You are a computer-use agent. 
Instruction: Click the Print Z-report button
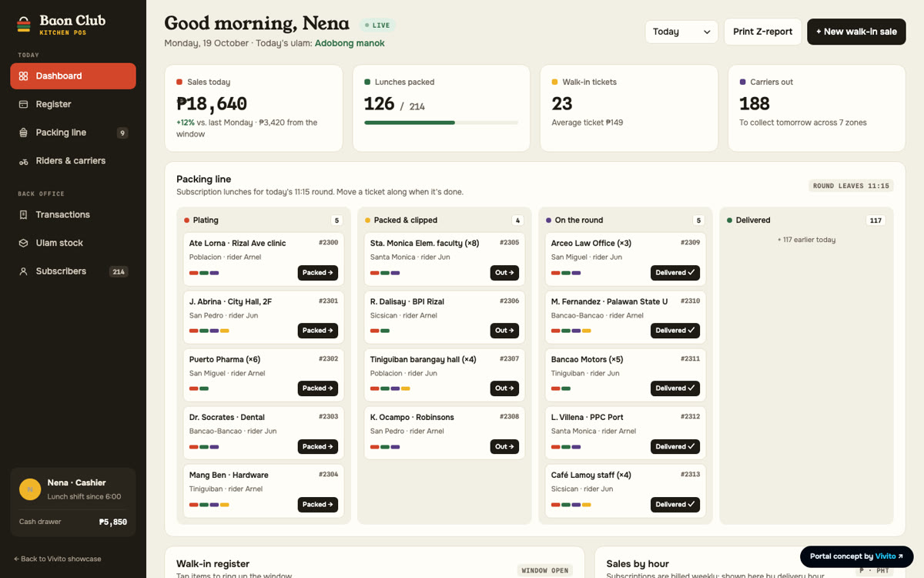762,32
